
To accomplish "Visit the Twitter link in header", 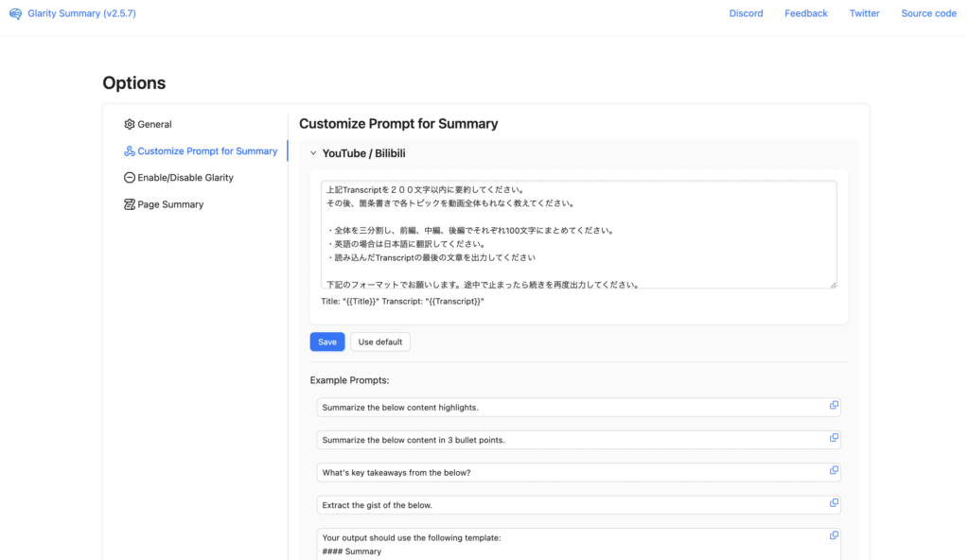I will [864, 13].
